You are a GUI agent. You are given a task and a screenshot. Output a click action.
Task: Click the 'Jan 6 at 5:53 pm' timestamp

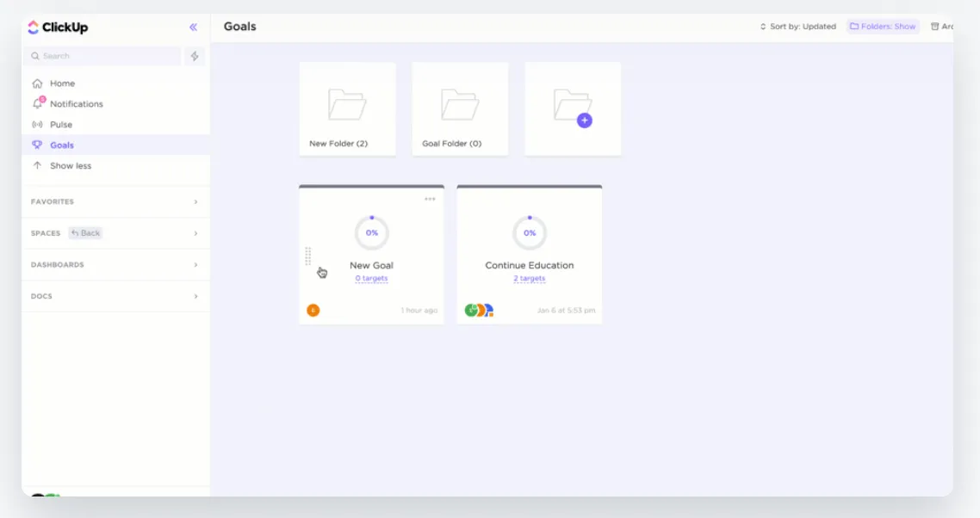(567, 310)
